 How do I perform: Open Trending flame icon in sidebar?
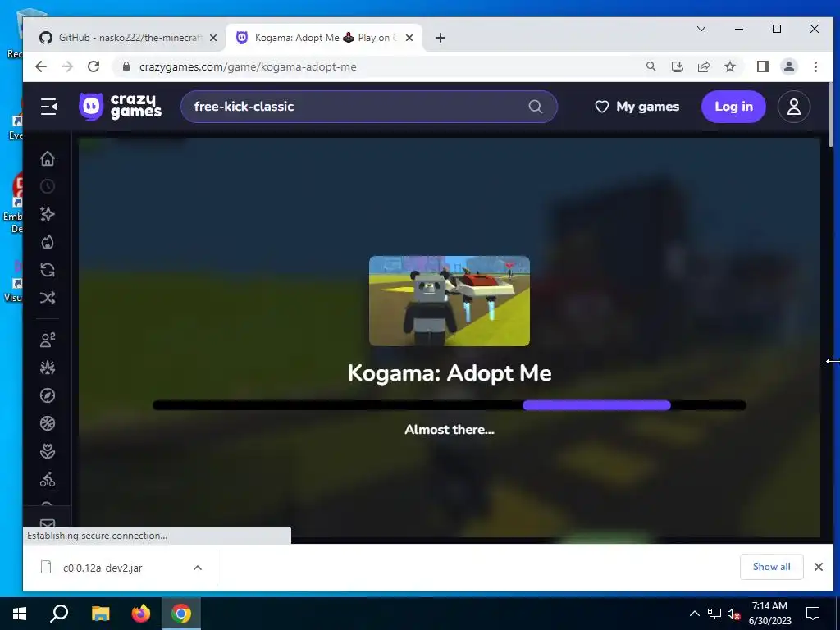tap(48, 242)
